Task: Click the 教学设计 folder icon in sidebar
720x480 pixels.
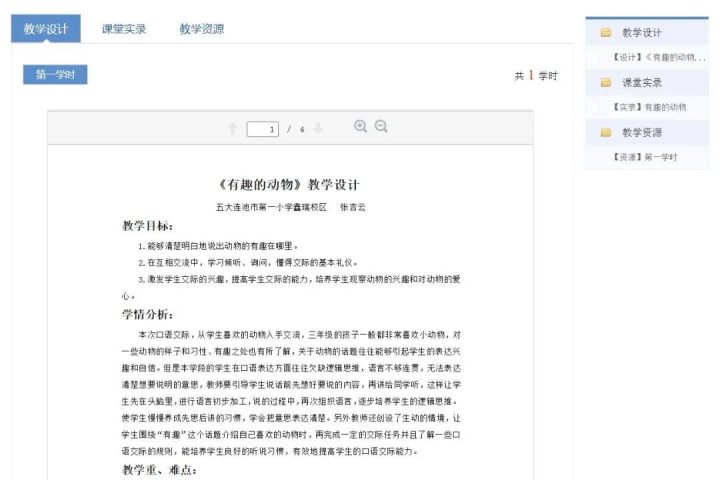Action: [606, 33]
